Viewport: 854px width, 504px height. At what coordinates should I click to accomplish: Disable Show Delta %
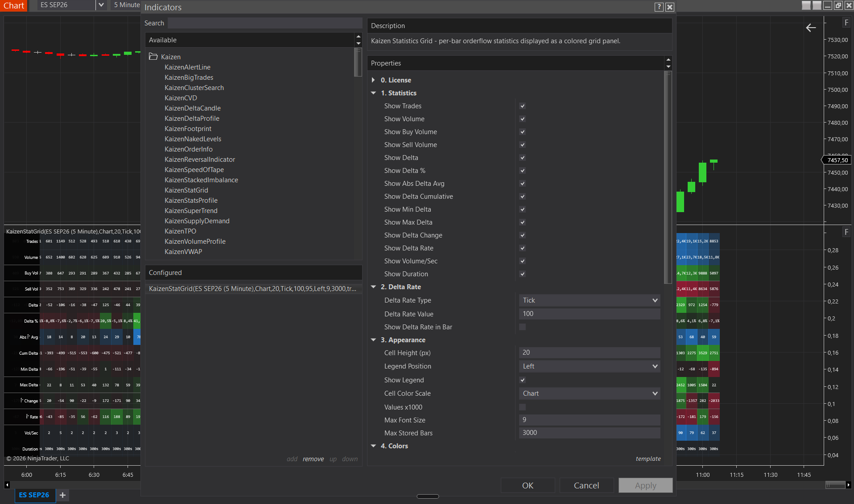(522, 171)
